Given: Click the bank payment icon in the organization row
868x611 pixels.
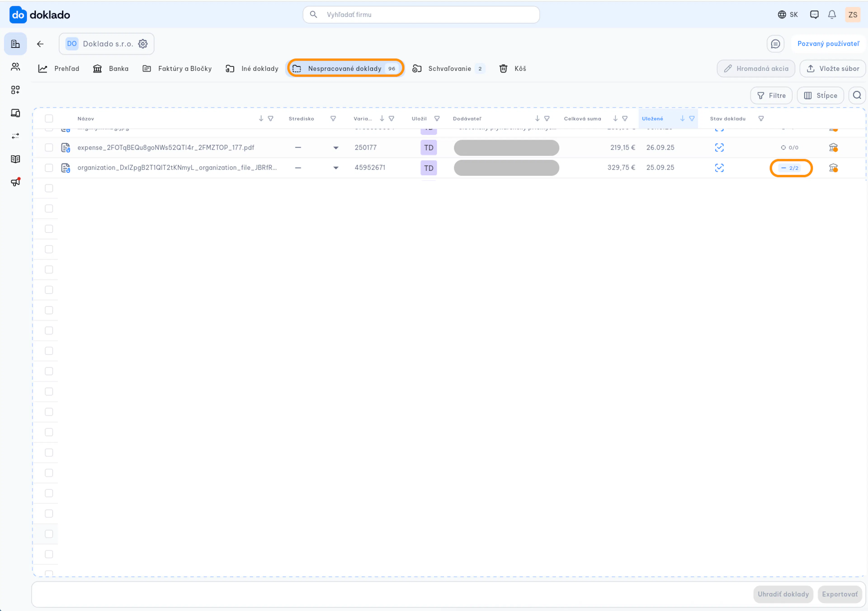Looking at the screenshot, I should click(x=833, y=168).
